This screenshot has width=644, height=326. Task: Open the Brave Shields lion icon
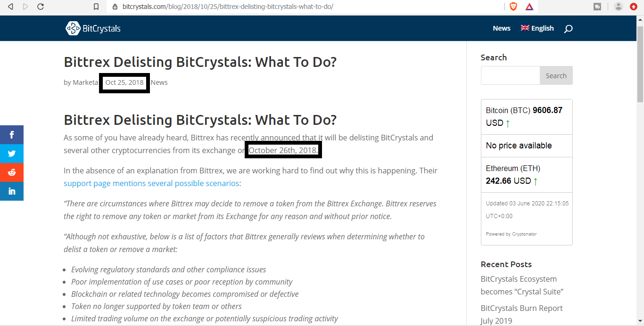coord(513,7)
